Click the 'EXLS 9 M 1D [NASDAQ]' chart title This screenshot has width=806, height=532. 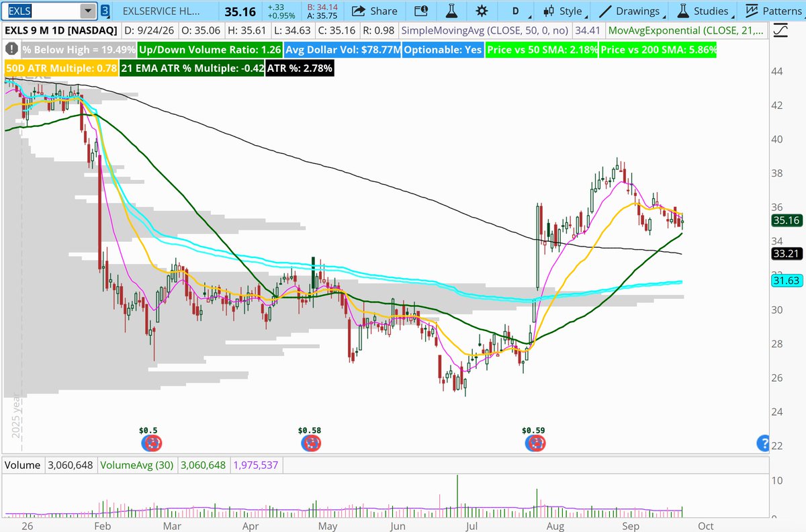pos(60,30)
